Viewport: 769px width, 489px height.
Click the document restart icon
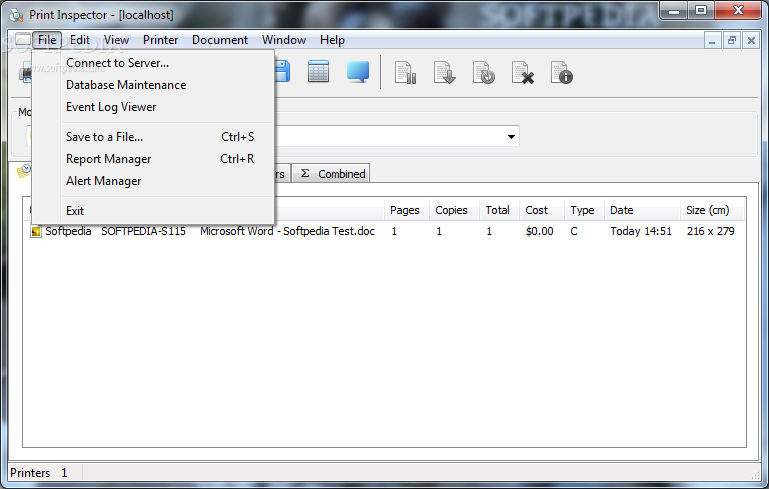[x=484, y=73]
